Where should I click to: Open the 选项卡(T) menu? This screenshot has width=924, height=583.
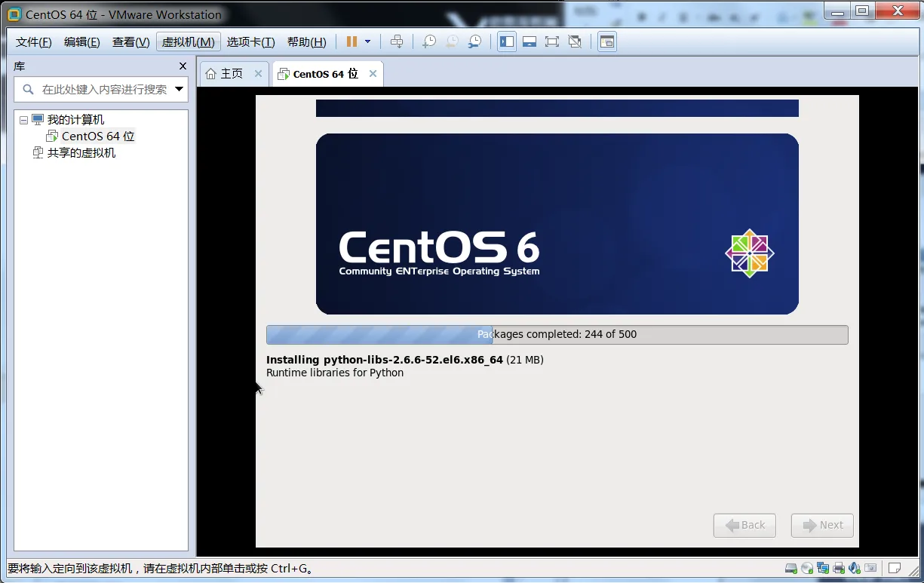coord(251,42)
